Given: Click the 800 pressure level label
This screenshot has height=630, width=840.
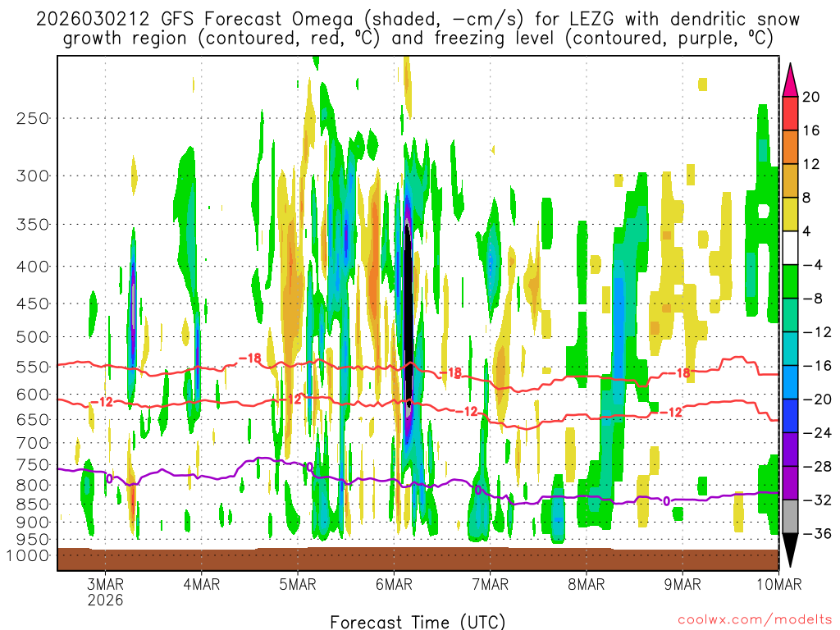Looking at the screenshot, I should (x=33, y=486).
